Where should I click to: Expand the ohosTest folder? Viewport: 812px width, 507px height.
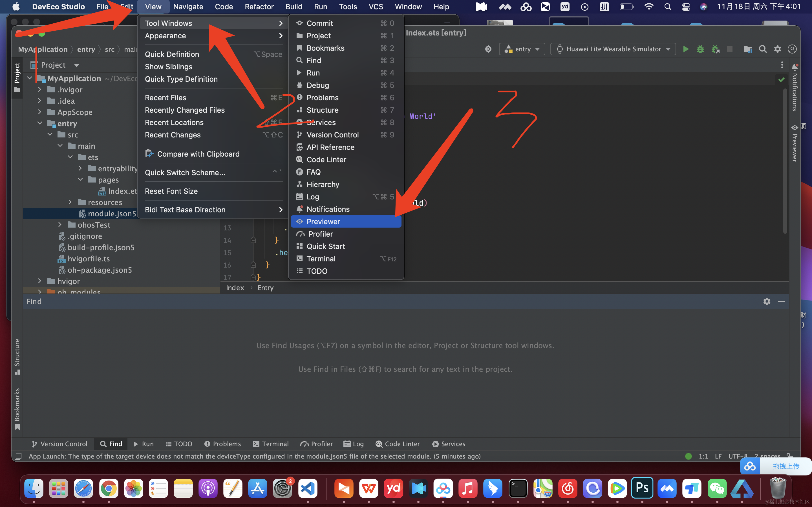coord(60,225)
